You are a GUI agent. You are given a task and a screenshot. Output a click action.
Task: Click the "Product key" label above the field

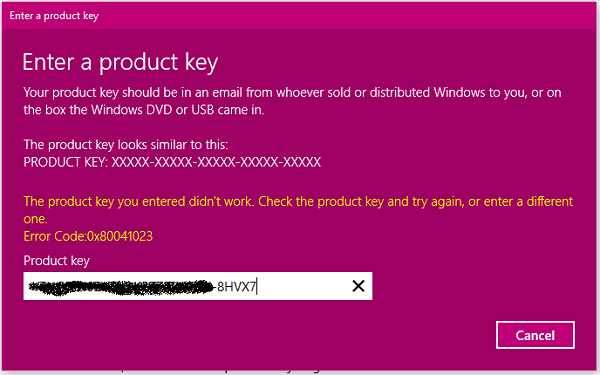point(57,261)
